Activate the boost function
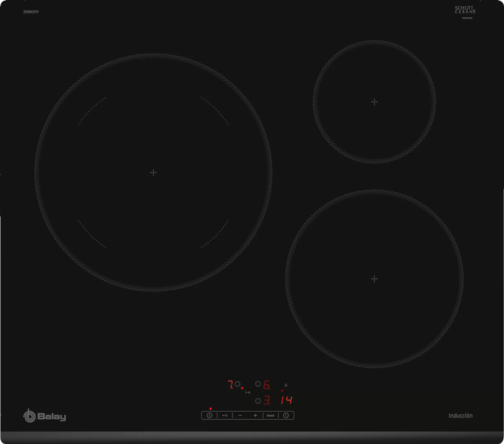The width and height of the screenshot is (504, 444). pos(271,415)
